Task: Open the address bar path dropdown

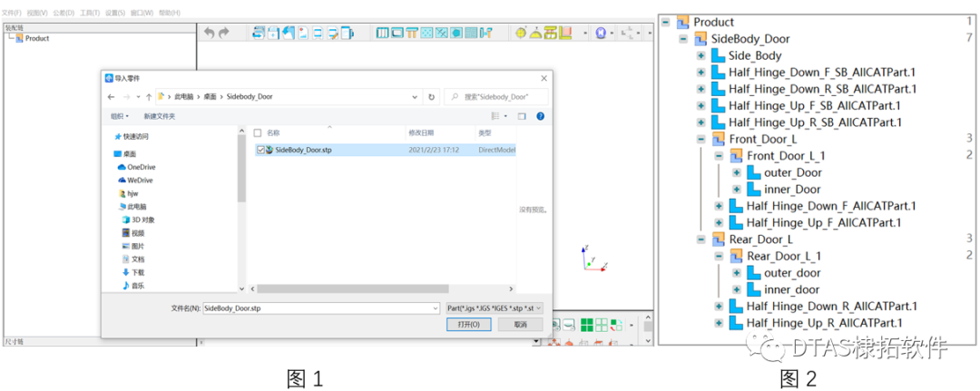Action: (415, 97)
